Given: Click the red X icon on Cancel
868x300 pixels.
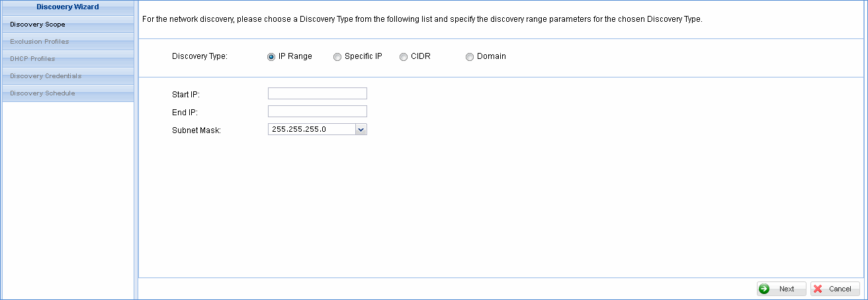Looking at the screenshot, I should [818, 289].
